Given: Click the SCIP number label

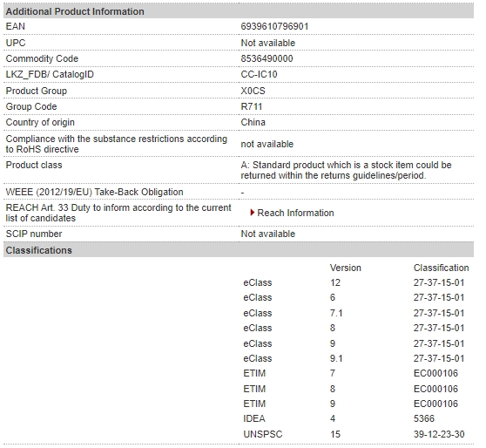Looking at the screenshot, I should [x=34, y=234].
